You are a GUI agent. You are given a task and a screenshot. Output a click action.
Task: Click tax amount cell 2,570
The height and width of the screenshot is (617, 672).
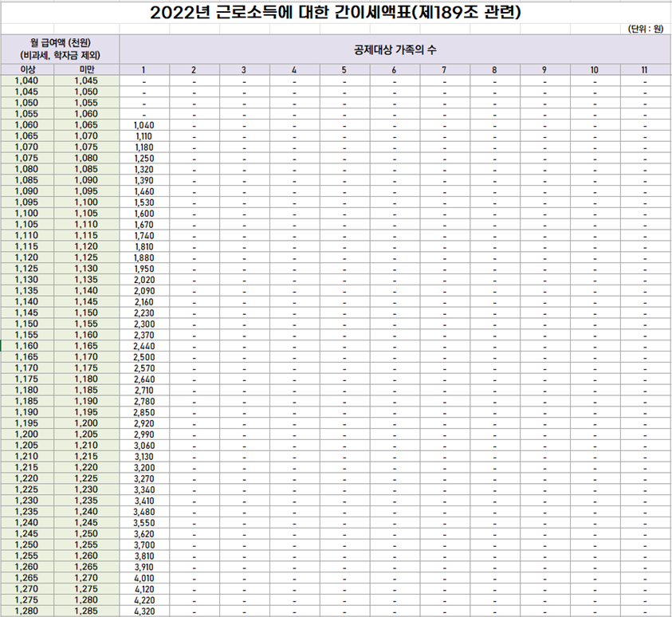pos(144,368)
